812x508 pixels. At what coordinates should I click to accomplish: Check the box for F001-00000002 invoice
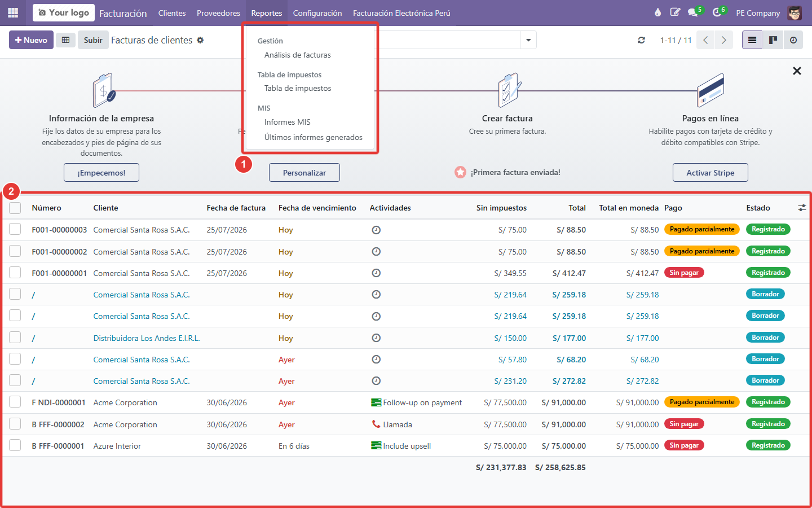(15, 251)
